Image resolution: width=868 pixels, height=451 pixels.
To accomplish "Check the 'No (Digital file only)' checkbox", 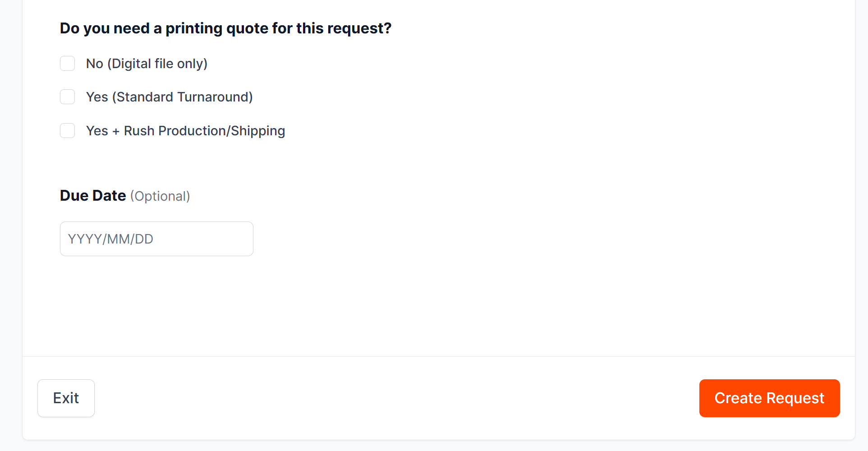I will click(68, 64).
